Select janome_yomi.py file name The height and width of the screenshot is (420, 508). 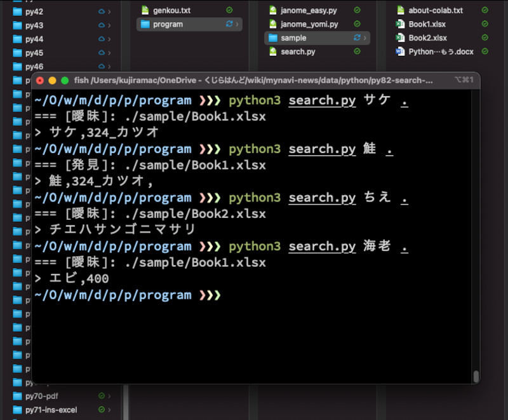pyautogui.click(x=309, y=24)
